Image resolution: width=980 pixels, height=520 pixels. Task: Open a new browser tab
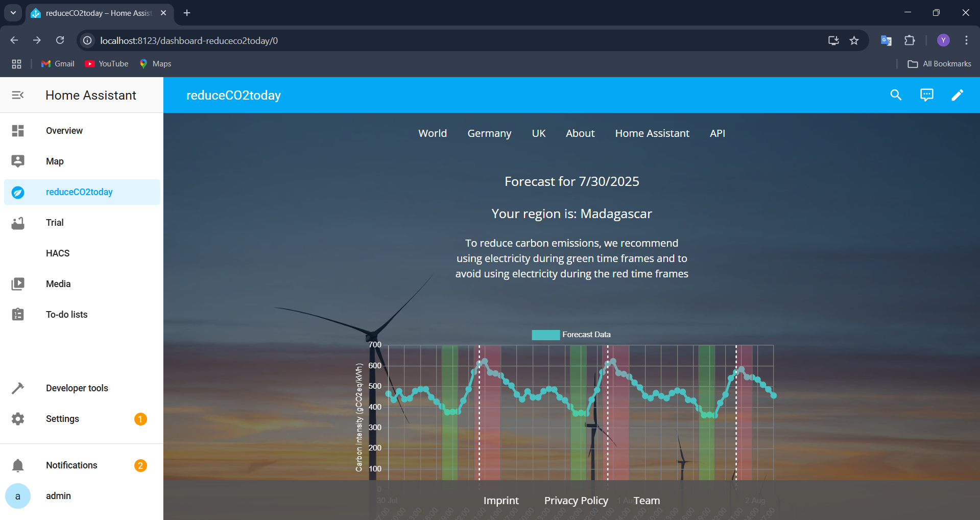pos(187,13)
